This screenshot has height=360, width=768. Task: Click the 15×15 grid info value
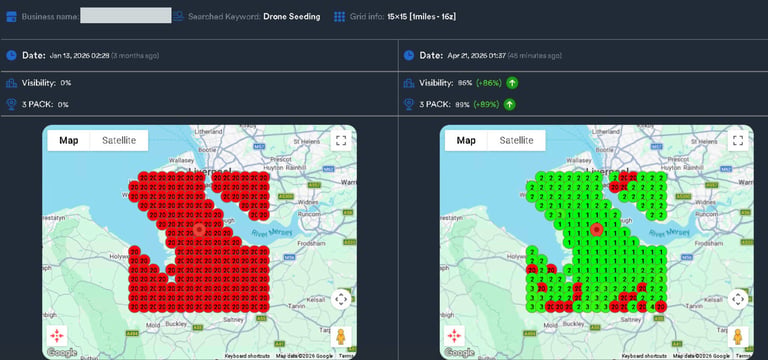click(x=422, y=17)
